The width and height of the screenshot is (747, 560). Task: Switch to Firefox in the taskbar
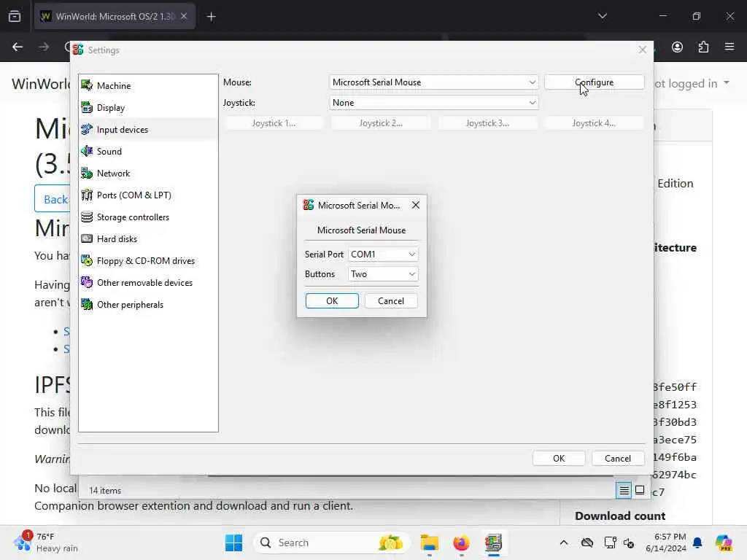click(x=461, y=542)
